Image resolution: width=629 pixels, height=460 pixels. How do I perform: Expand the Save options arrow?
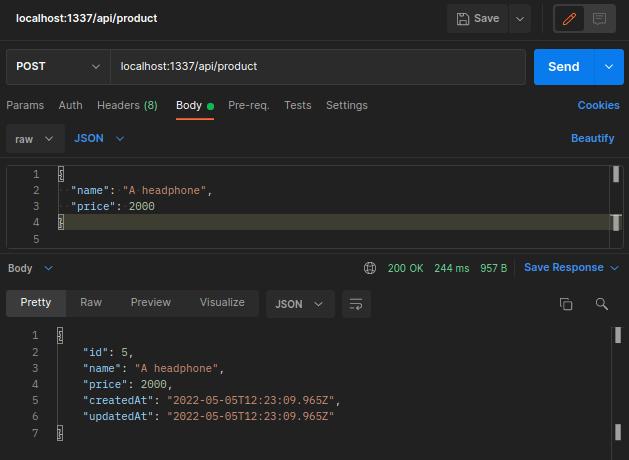519,19
